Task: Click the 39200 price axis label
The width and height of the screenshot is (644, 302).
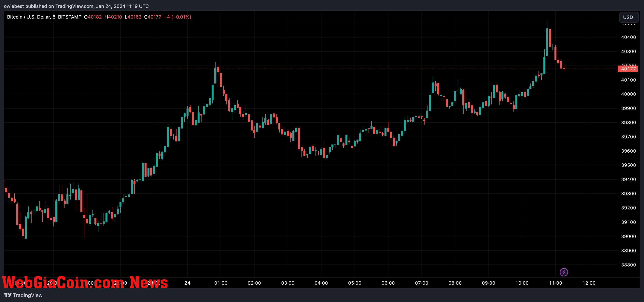Action: [628, 208]
